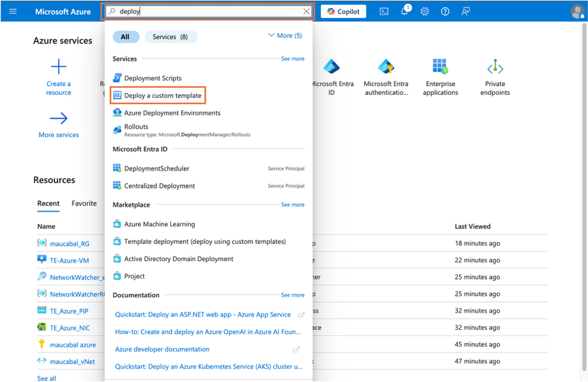Viewport: 588px width, 382px height.
Task: Open portal settings gear
Action: 425,11
